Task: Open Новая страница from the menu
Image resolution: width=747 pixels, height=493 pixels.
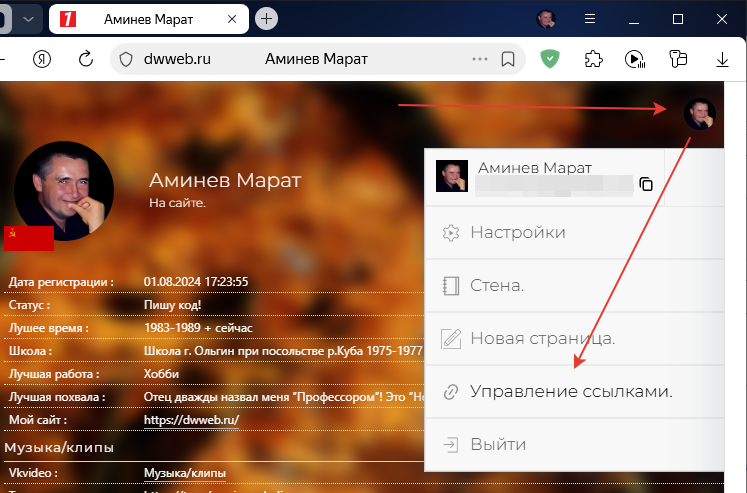Action: click(541, 338)
